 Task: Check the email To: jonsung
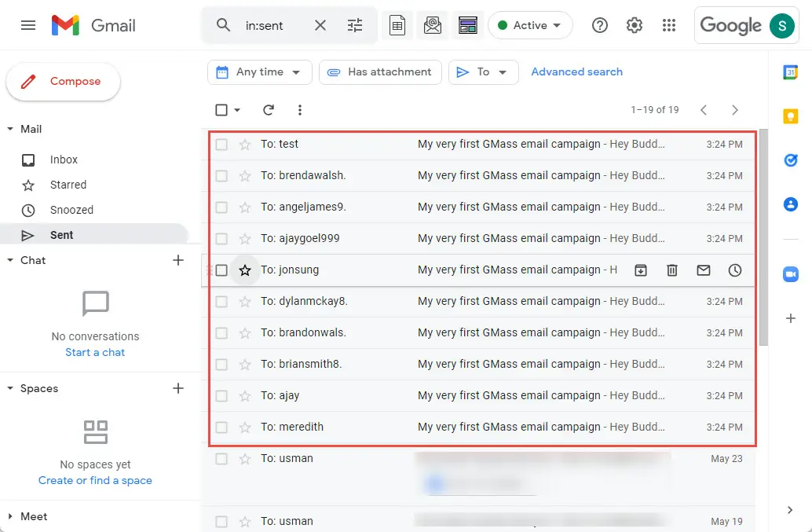221,270
